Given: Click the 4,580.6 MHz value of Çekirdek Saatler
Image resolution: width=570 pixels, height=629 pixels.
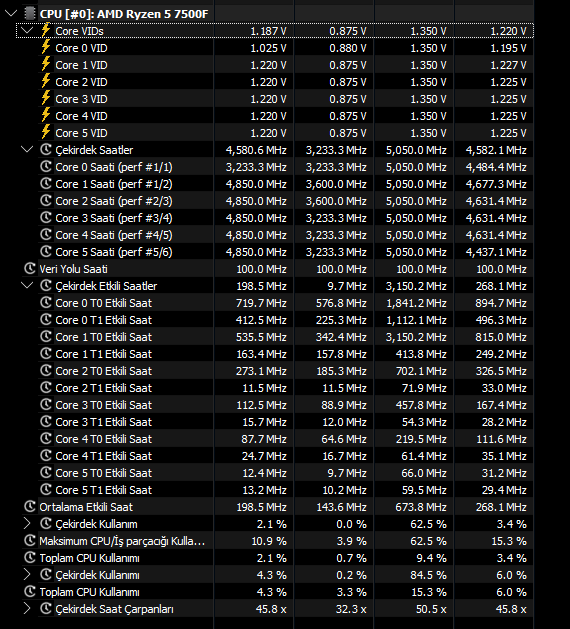Looking at the screenshot, I should click(256, 150).
